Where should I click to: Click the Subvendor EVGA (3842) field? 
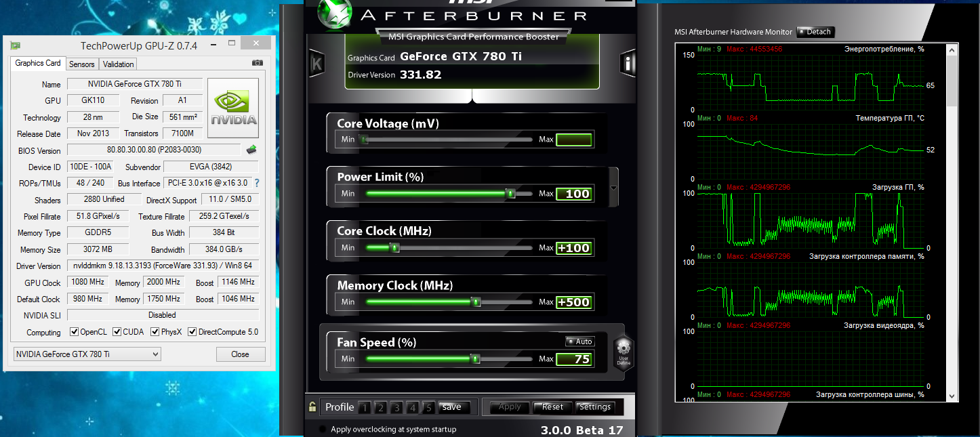(211, 167)
